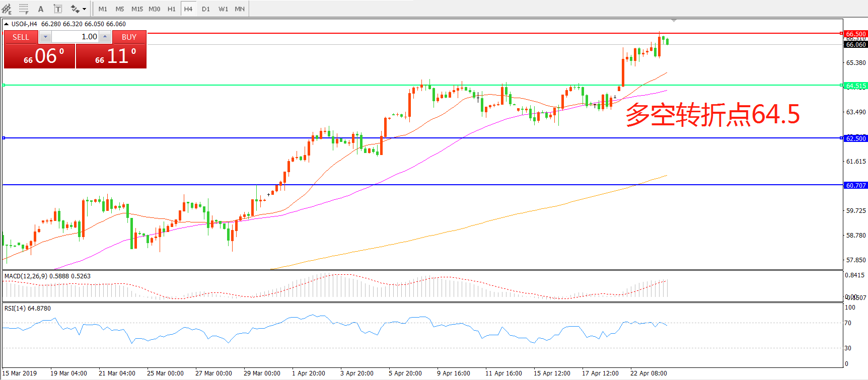Click the green 64.515 price level label
This screenshot has width=868, height=380.
pyautogui.click(x=855, y=86)
